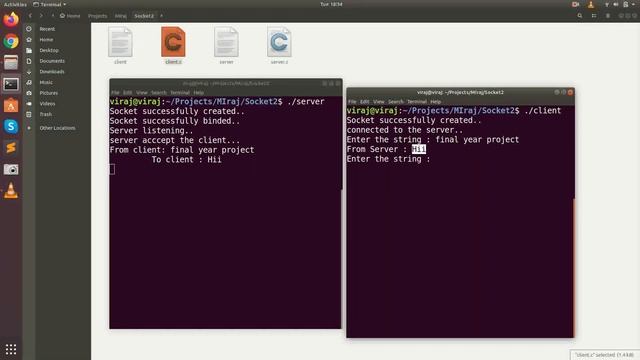Image resolution: width=640 pixels, height=360 pixels.
Task: Toggle list/grid view in Files toolbar
Action: pyautogui.click(x=594, y=16)
